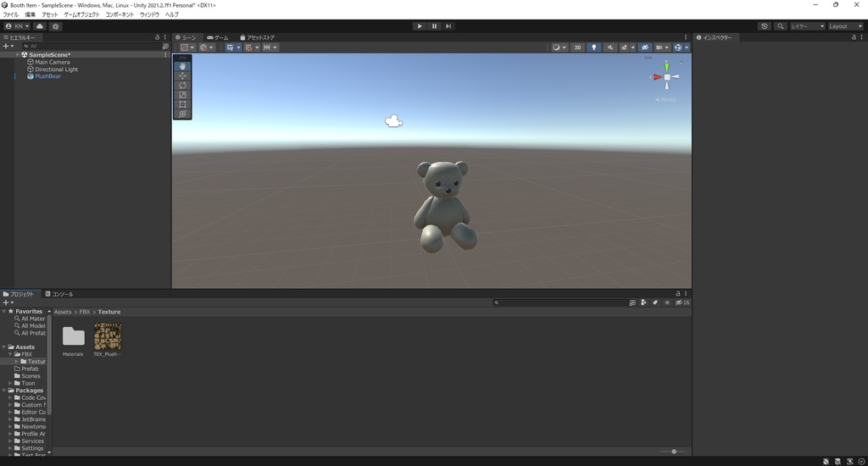Toggle the Hierarchy panel lock

[157, 37]
